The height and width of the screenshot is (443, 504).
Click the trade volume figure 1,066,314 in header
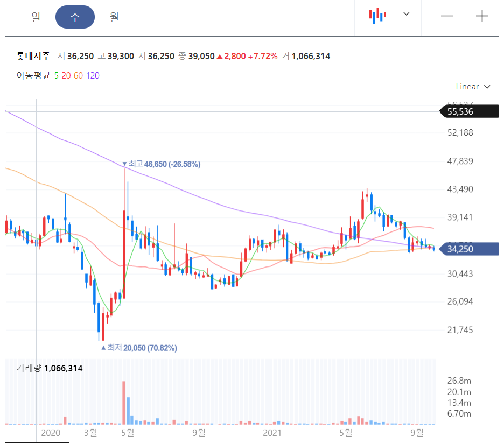311,56
